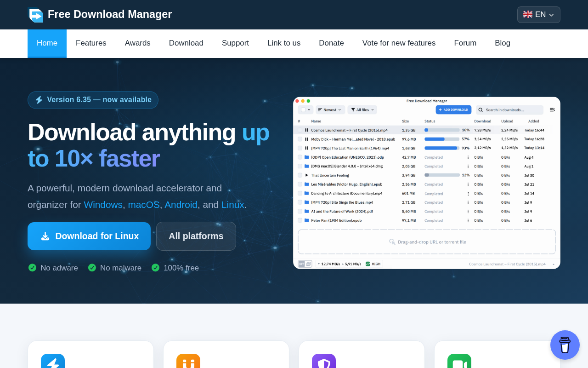
Task: Check The Last Man on Earth row checkbox
Action: tap(300, 148)
